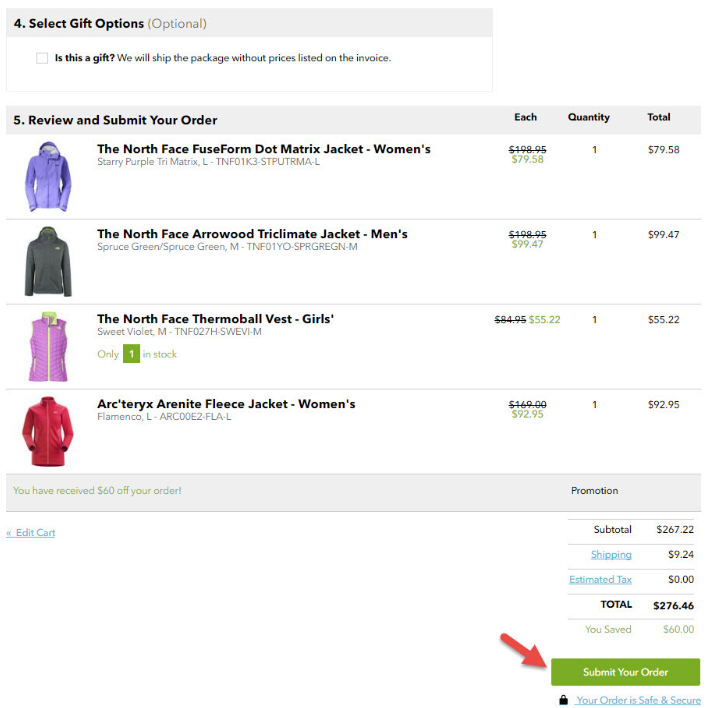Viewport: 707px width, 708px height.
Task: Click the $60 off promotion message
Action: point(97,491)
